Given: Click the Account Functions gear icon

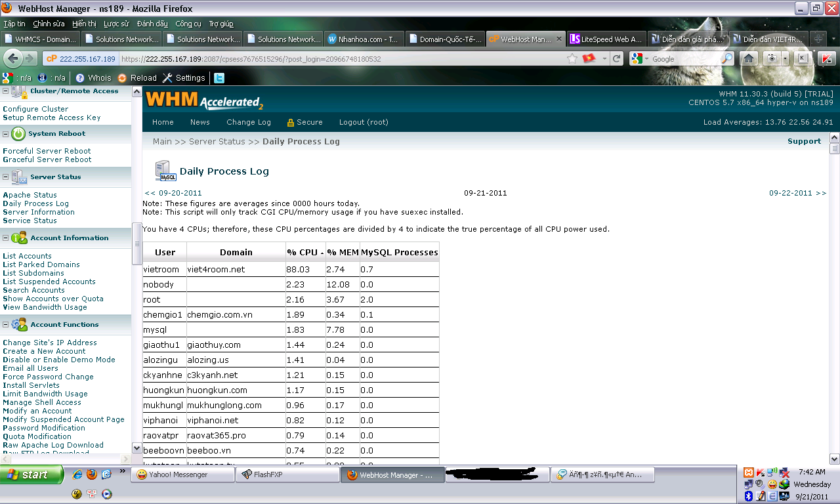Looking at the screenshot, I should [x=19, y=324].
